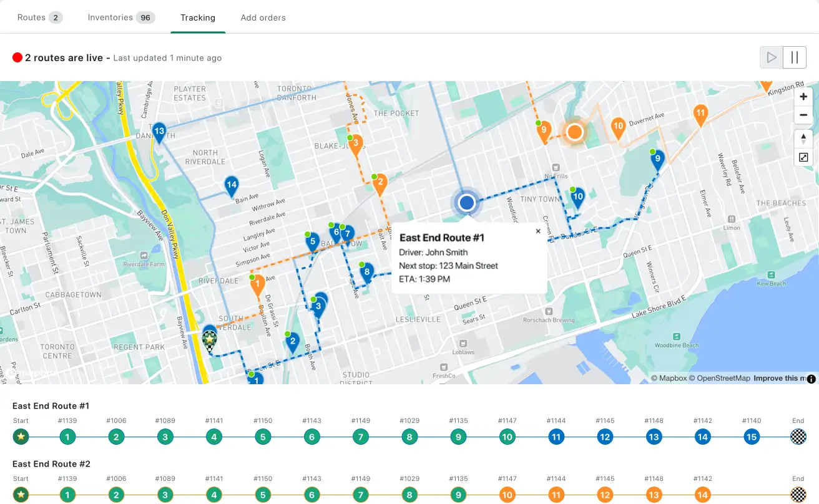This screenshot has width=819, height=504.
Task: Zoom out of the map
Action: pos(803,115)
